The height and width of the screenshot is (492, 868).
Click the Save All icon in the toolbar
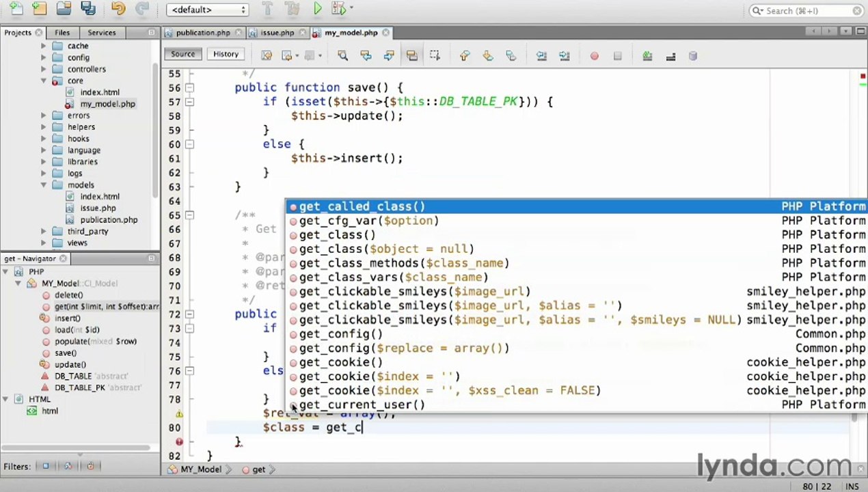(x=87, y=9)
